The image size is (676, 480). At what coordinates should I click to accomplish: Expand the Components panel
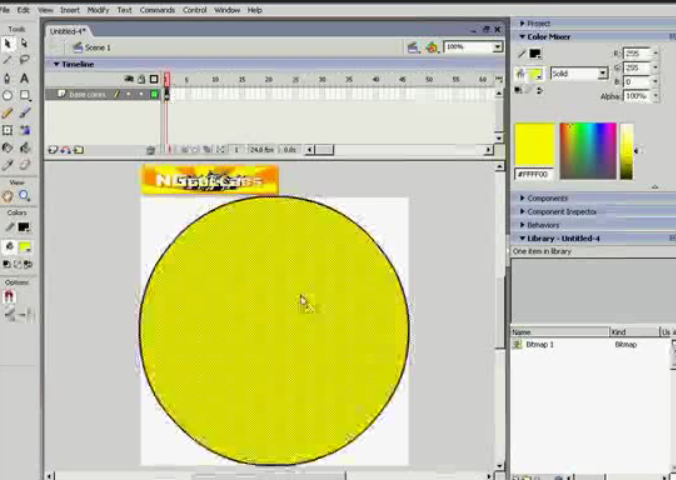pos(546,199)
